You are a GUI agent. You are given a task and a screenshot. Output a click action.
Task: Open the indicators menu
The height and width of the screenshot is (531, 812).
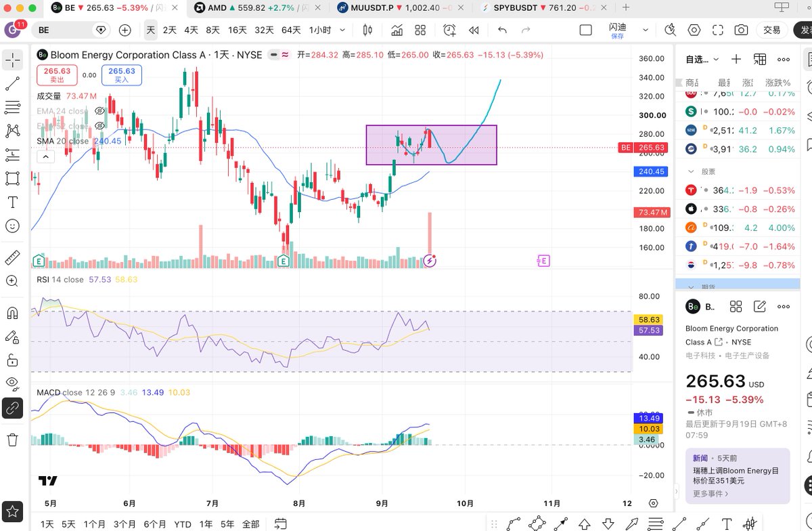398,30
